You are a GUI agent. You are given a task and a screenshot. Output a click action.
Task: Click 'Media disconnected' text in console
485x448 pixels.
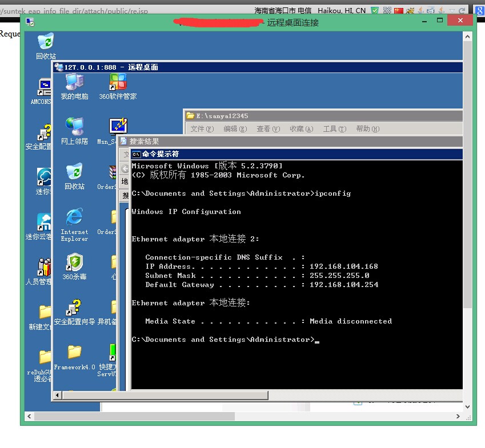(351, 321)
